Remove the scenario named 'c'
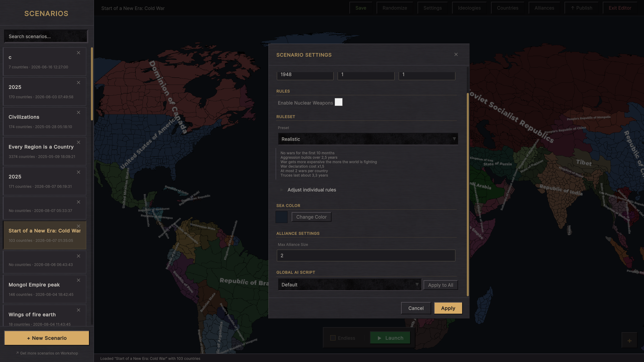Screen dimensions: 644x362 pyautogui.click(x=79, y=53)
